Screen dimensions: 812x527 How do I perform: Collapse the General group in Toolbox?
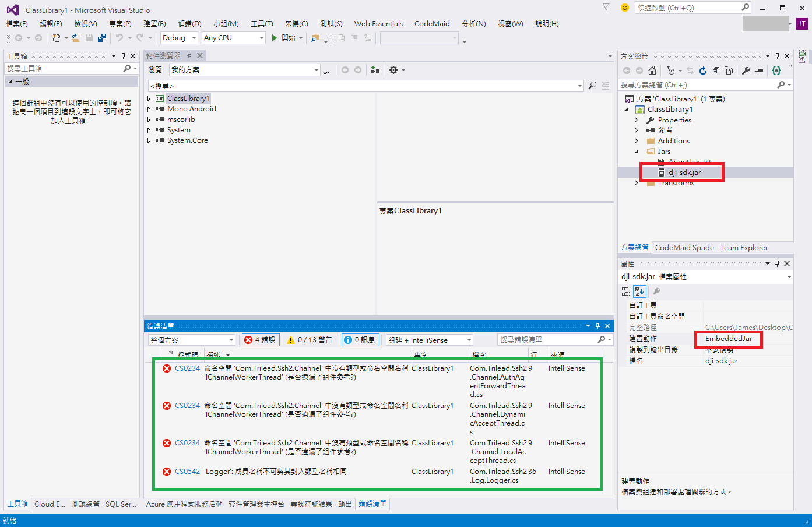10,82
